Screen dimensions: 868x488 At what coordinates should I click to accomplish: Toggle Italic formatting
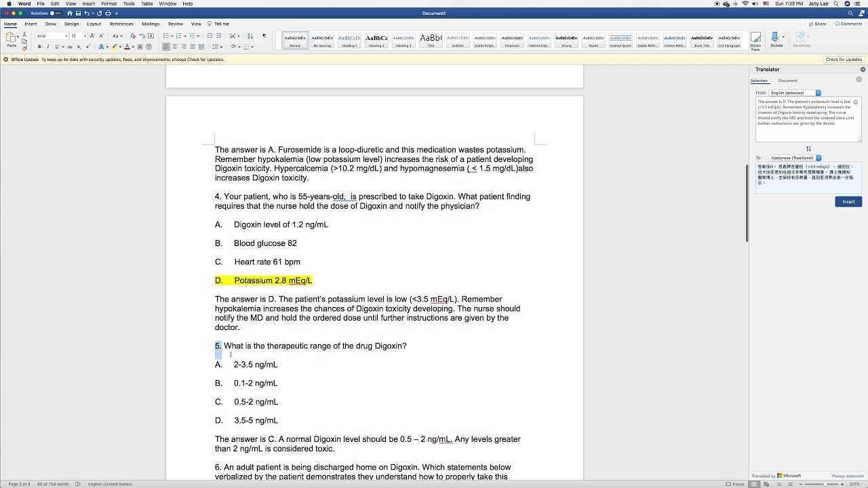pyautogui.click(x=47, y=47)
